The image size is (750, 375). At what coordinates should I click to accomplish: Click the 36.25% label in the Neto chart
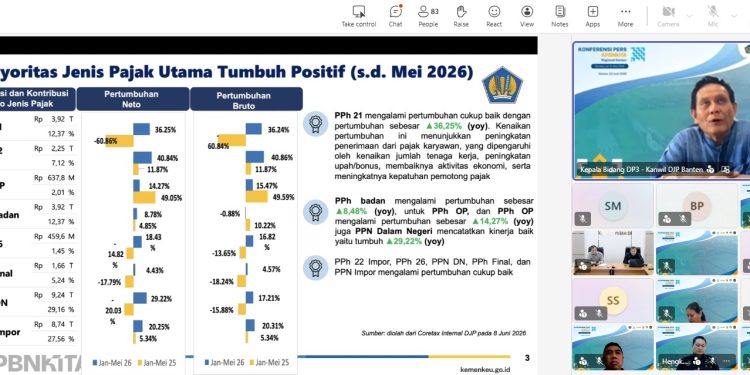(165, 130)
